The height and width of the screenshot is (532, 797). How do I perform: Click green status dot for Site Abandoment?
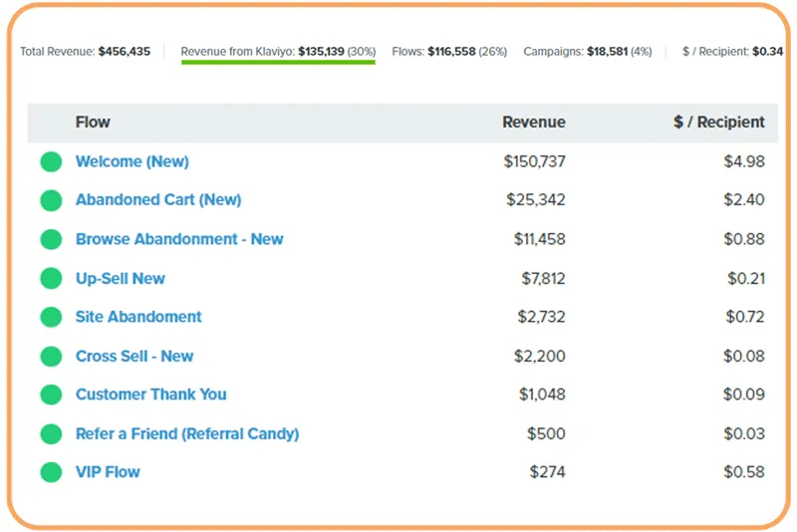tap(51, 317)
